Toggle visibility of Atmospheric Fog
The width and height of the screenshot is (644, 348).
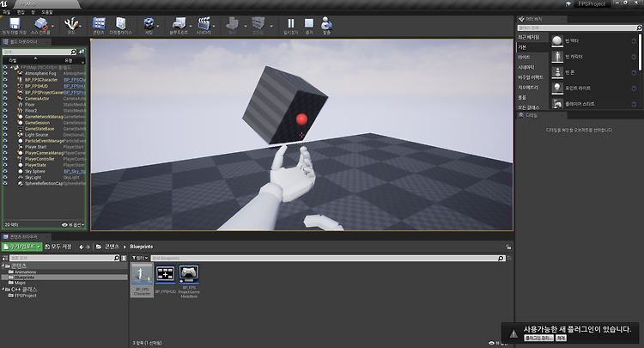click(5, 74)
